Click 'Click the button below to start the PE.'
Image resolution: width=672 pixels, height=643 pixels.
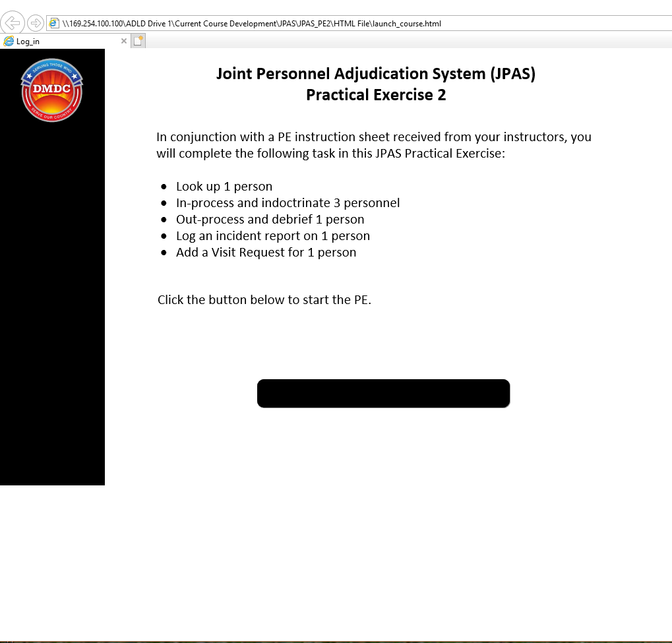[264, 299]
